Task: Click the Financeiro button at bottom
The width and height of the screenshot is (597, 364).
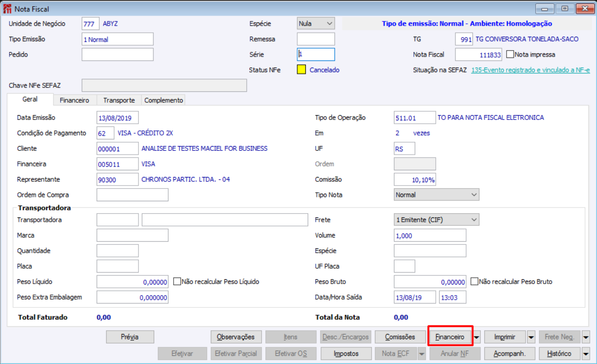Action: [450, 337]
